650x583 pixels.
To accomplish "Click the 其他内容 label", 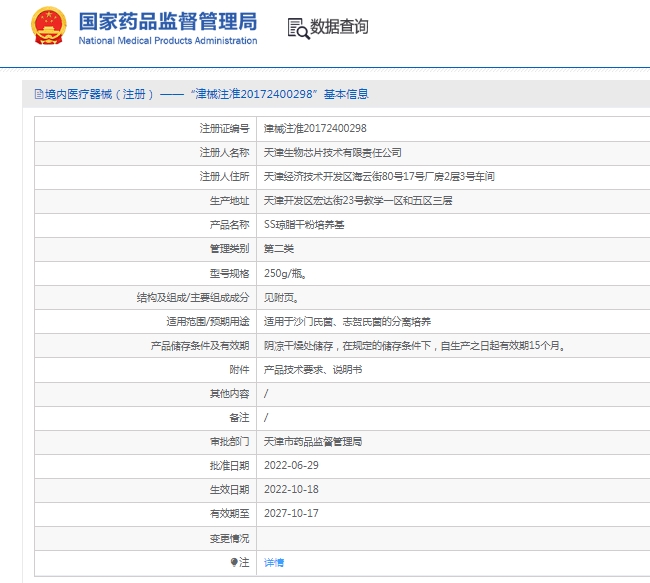I will [229, 394].
